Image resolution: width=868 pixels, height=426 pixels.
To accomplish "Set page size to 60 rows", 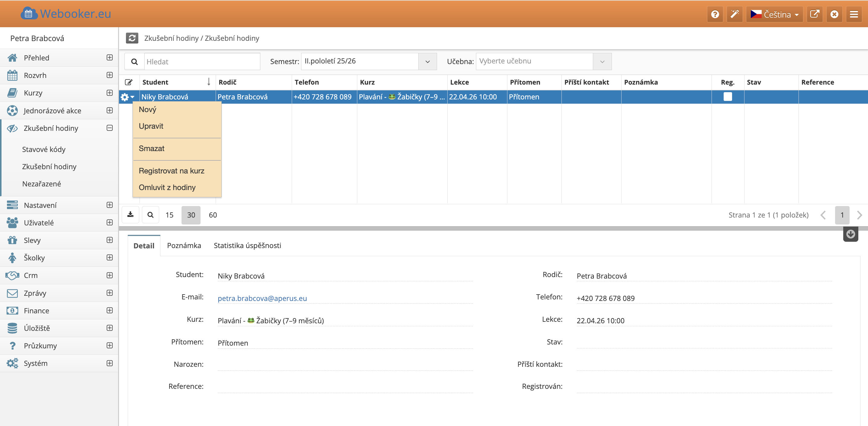I will (213, 215).
